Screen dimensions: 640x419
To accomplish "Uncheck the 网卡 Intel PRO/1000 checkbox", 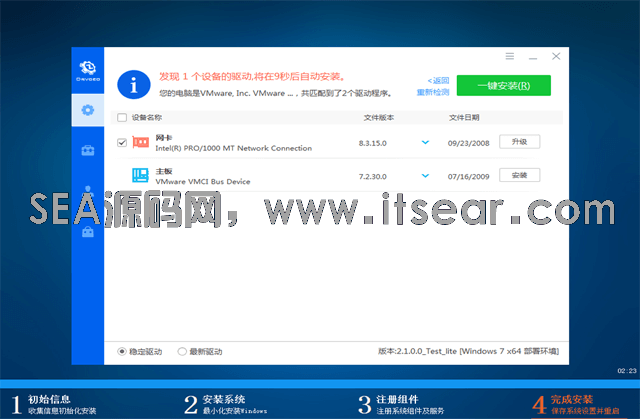I will click(122, 142).
